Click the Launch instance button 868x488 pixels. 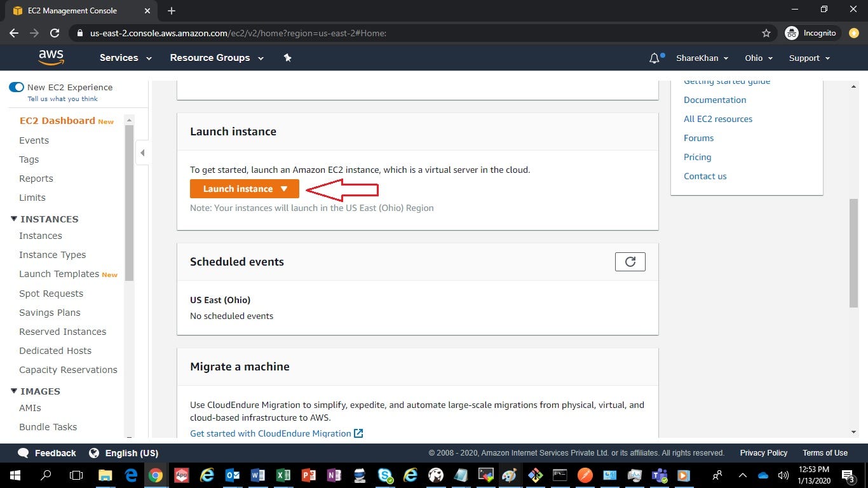[x=238, y=189]
